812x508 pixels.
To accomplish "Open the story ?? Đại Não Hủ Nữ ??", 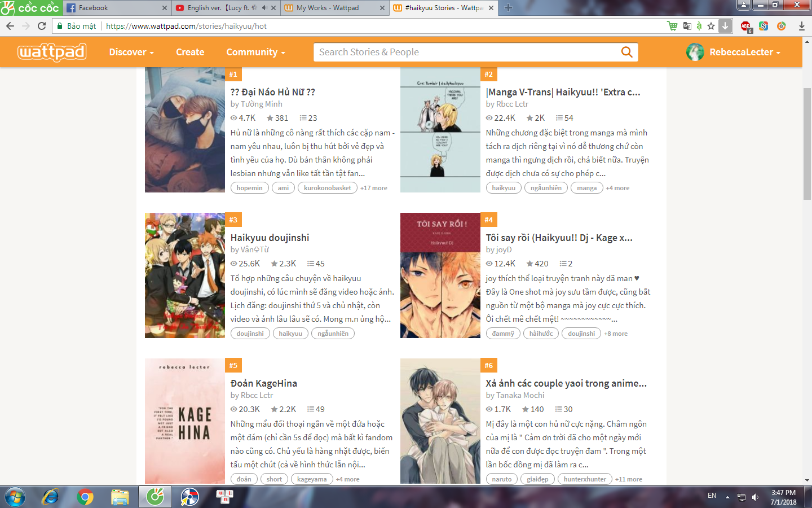I will [x=273, y=92].
